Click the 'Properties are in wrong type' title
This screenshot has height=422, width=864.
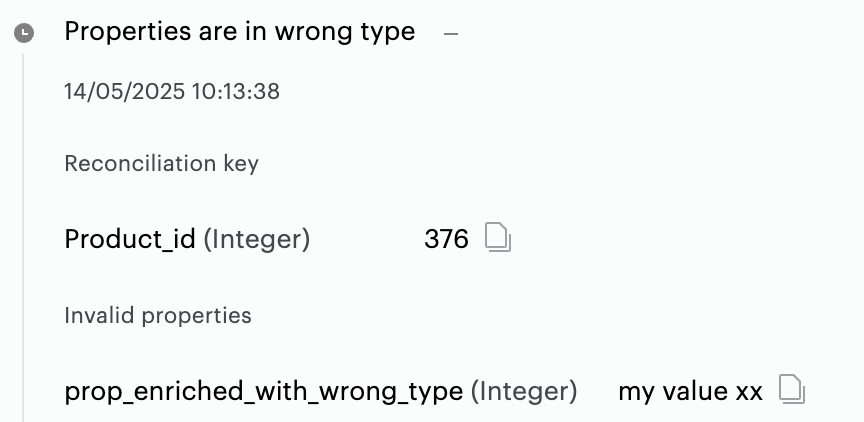coord(239,32)
